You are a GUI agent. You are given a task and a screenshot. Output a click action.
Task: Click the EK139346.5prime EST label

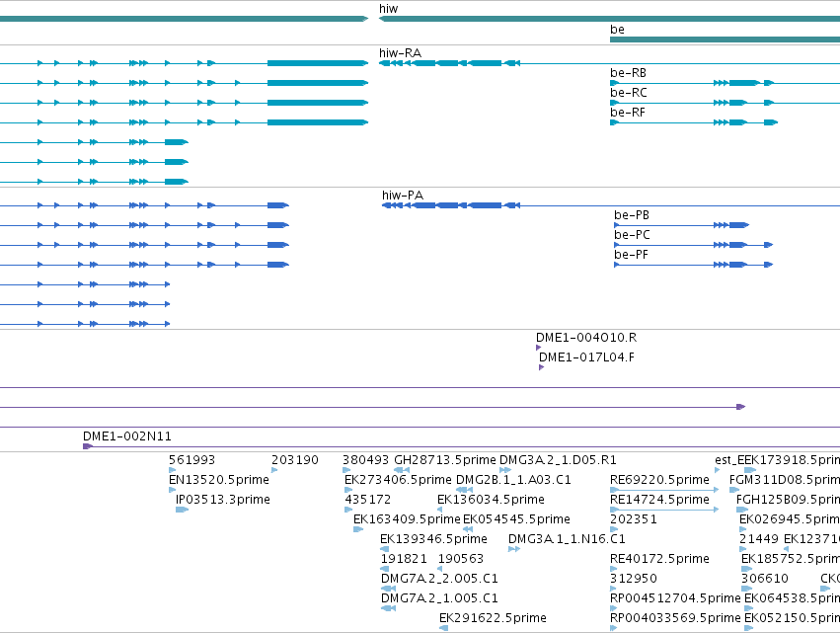click(433, 539)
